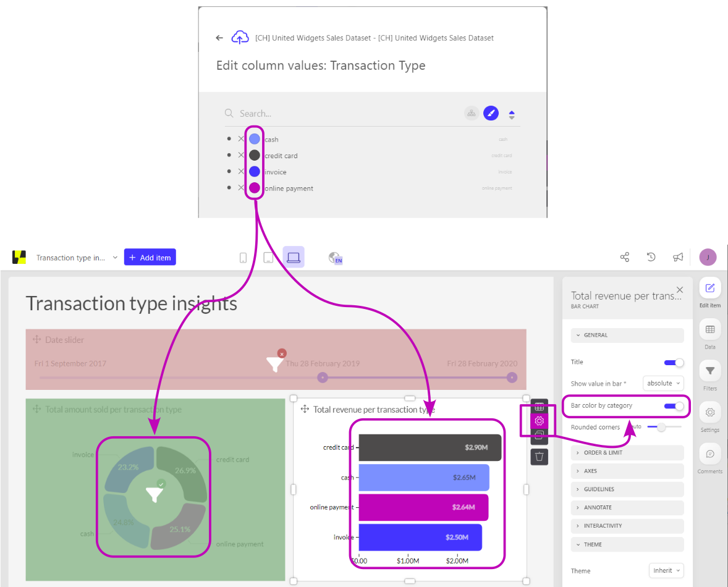Toggle the Title switch off
The image size is (728, 587).
pyautogui.click(x=674, y=363)
